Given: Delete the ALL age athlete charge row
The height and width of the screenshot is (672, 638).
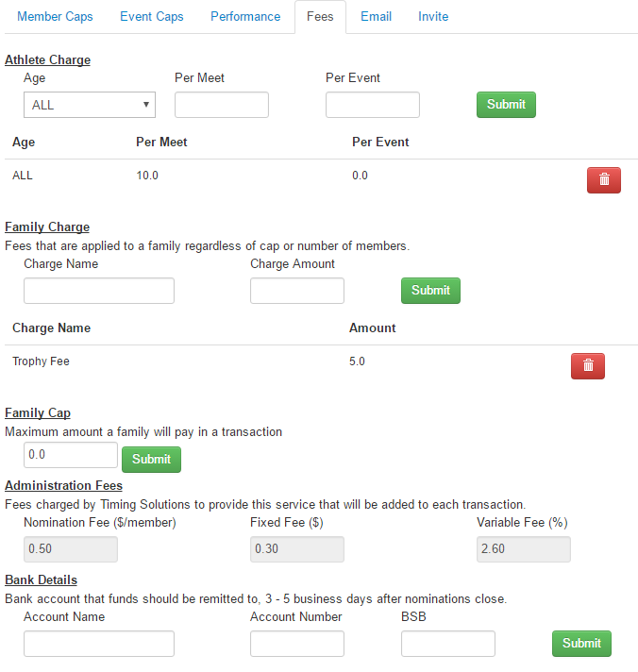Looking at the screenshot, I should tap(603, 180).
